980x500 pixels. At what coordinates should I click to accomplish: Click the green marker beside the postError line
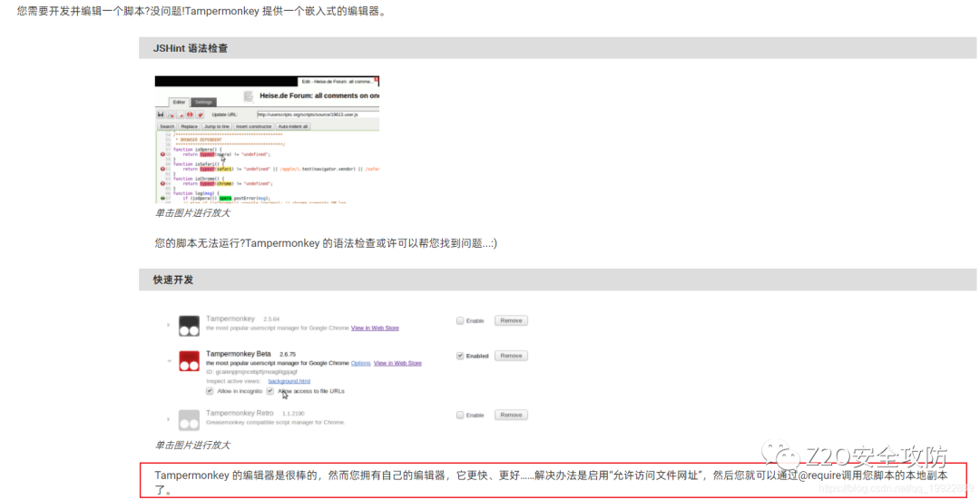click(162, 198)
